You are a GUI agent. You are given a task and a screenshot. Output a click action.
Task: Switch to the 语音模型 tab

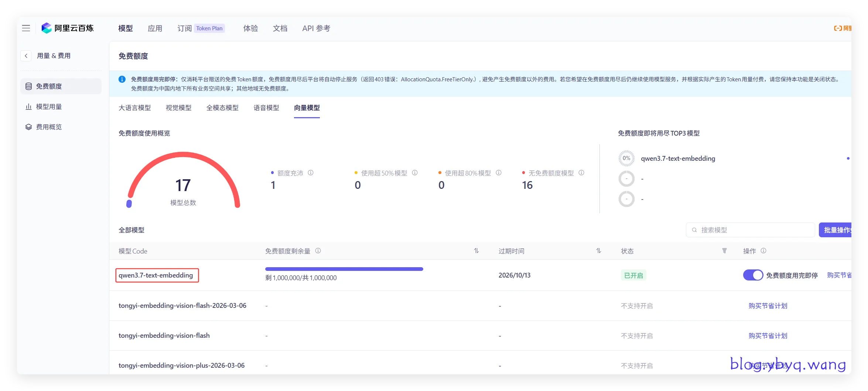coord(266,108)
